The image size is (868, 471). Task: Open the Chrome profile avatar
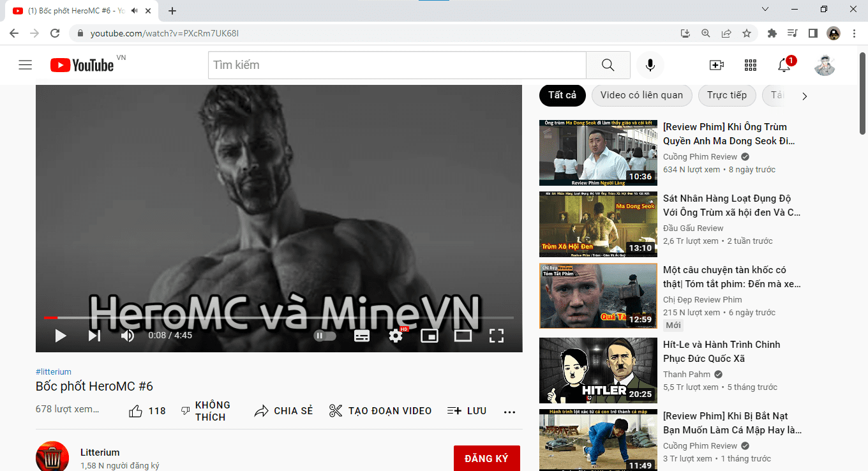point(834,33)
